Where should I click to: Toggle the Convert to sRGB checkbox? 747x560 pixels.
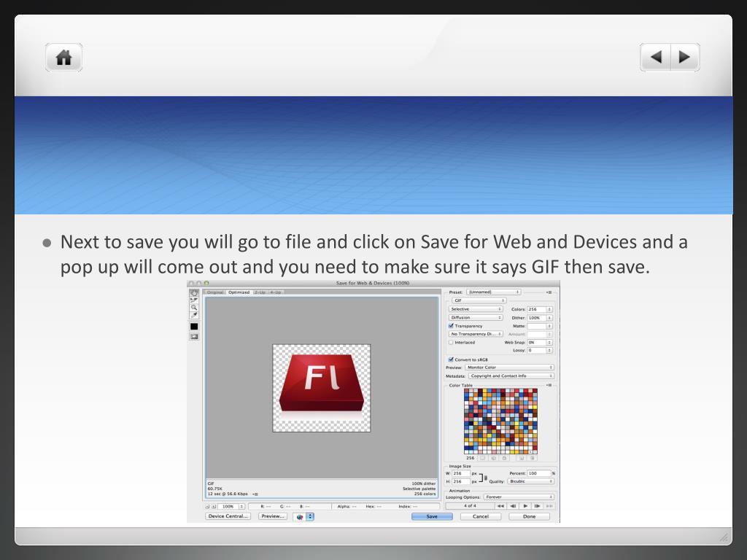point(451,359)
